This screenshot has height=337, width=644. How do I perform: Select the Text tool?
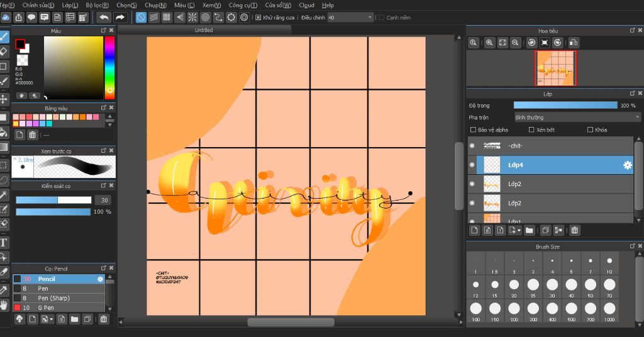coord(4,242)
